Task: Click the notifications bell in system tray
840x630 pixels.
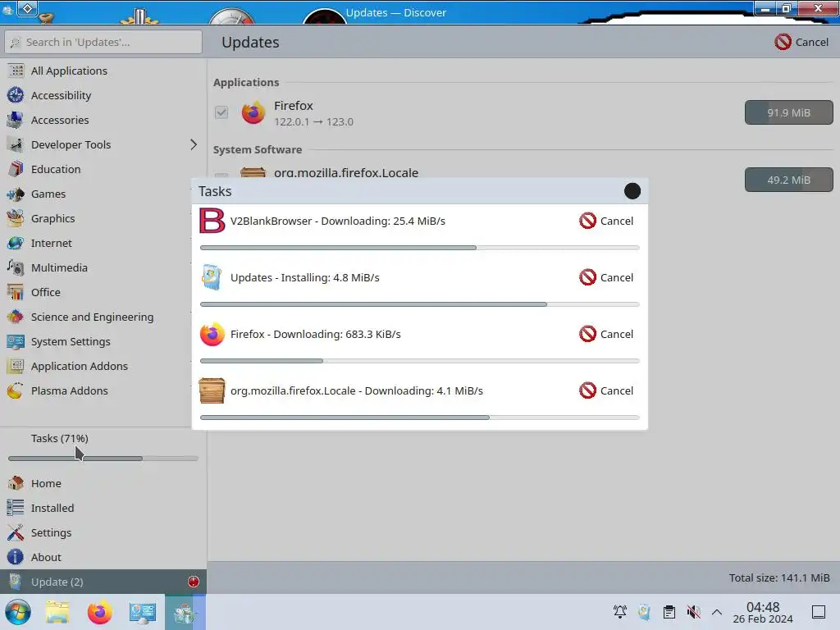Action: coord(620,612)
